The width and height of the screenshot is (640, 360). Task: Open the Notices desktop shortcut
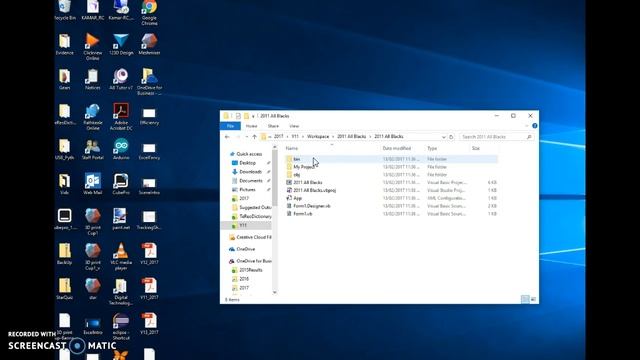pos(93,79)
